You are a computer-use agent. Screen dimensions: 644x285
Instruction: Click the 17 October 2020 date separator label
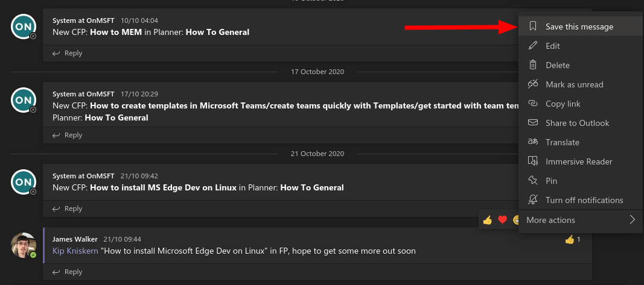click(317, 72)
